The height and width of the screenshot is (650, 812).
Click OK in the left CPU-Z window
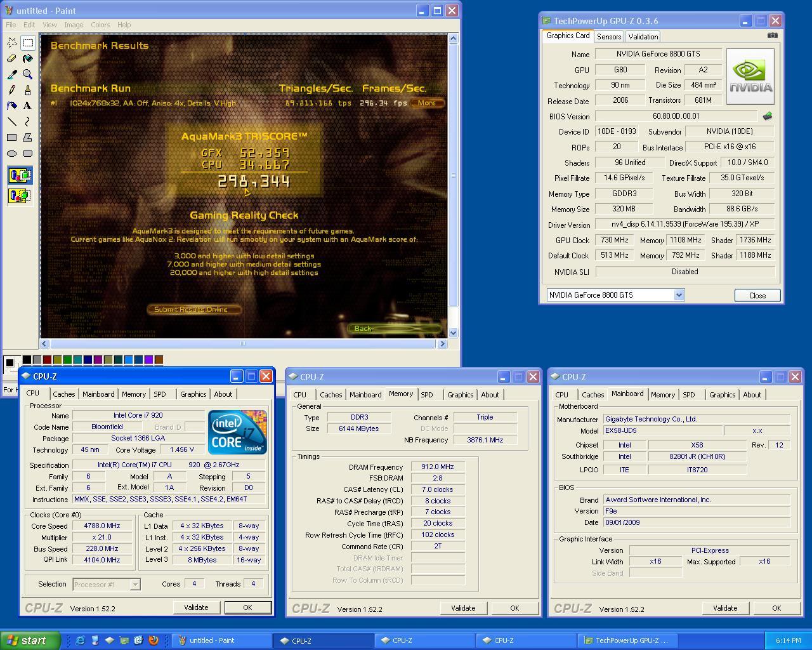point(247,607)
